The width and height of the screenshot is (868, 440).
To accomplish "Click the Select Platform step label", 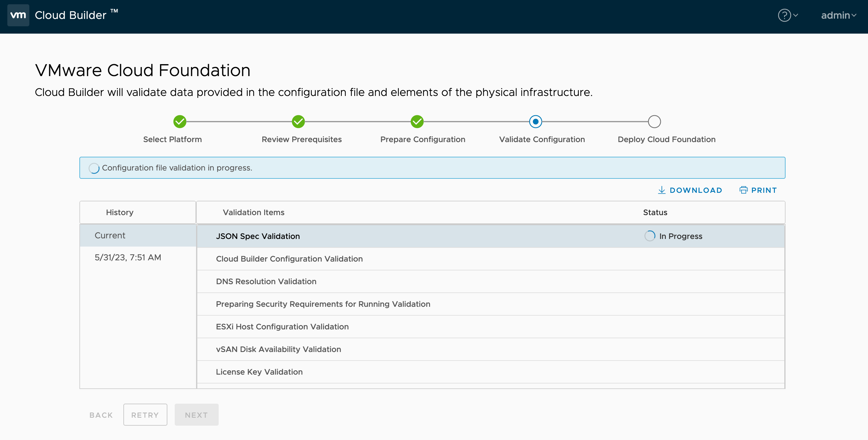I will [173, 139].
